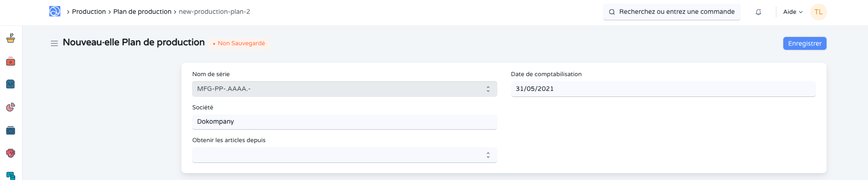Image resolution: width=868 pixels, height=180 pixels.
Task: Click the Société input field
Action: tap(344, 122)
